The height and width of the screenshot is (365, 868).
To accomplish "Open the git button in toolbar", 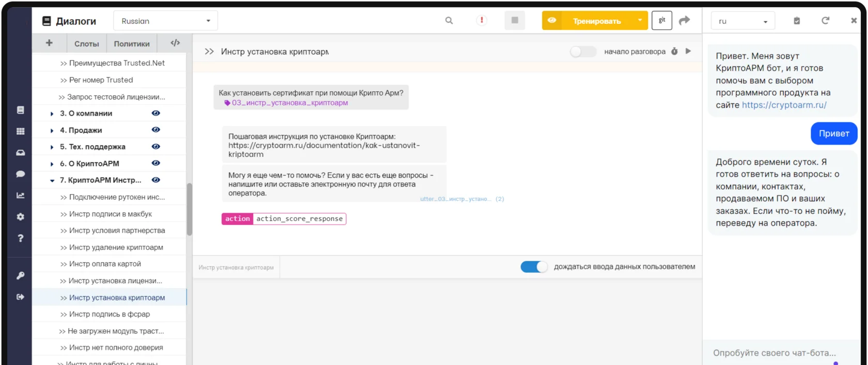I will [662, 21].
